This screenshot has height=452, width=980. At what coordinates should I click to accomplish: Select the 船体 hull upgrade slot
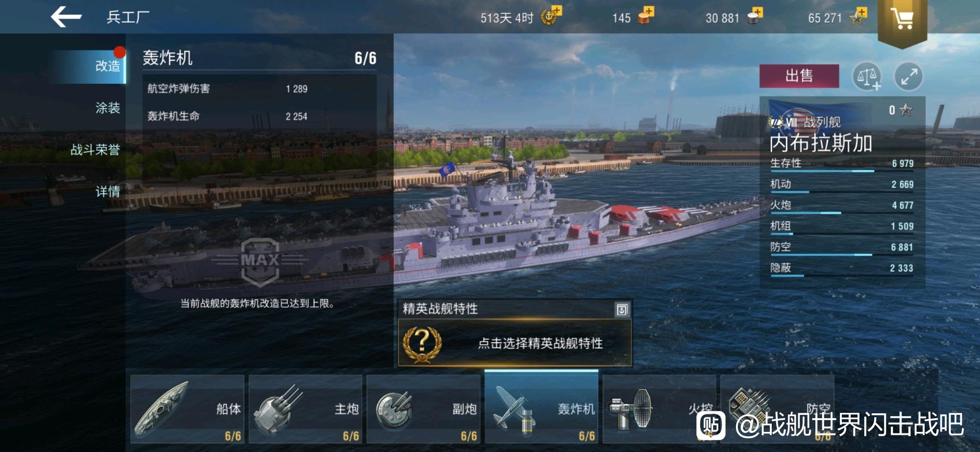click(187, 409)
